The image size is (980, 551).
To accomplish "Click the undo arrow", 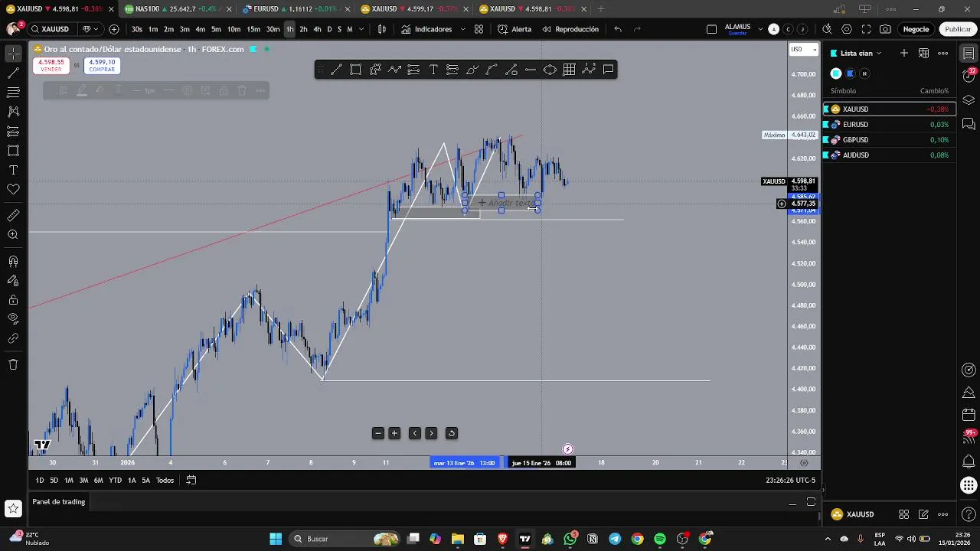I will pos(618,29).
